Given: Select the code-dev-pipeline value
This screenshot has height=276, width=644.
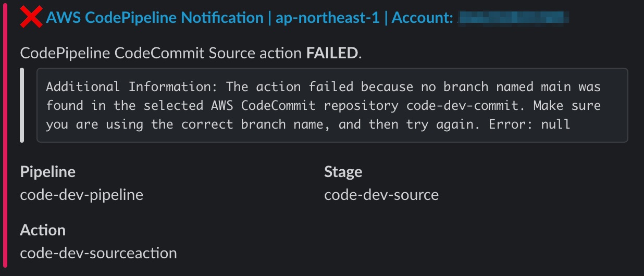Looking at the screenshot, I should pyautogui.click(x=82, y=195).
